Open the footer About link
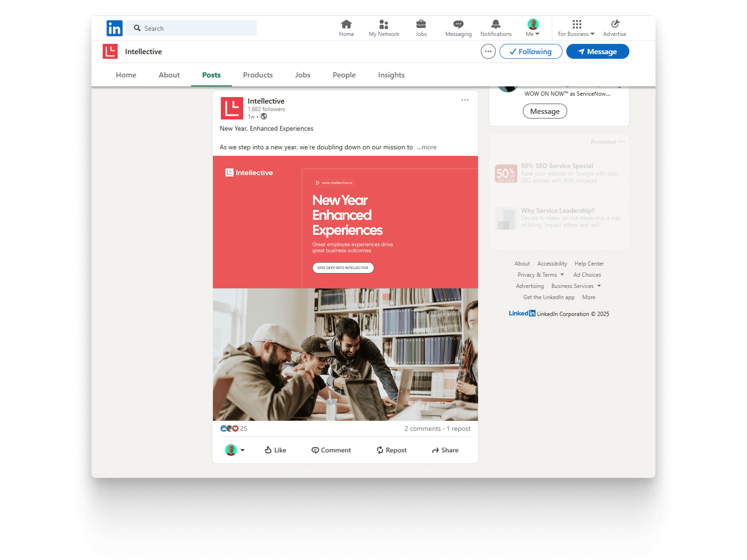The height and width of the screenshot is (560, 747). pos(522,264)
